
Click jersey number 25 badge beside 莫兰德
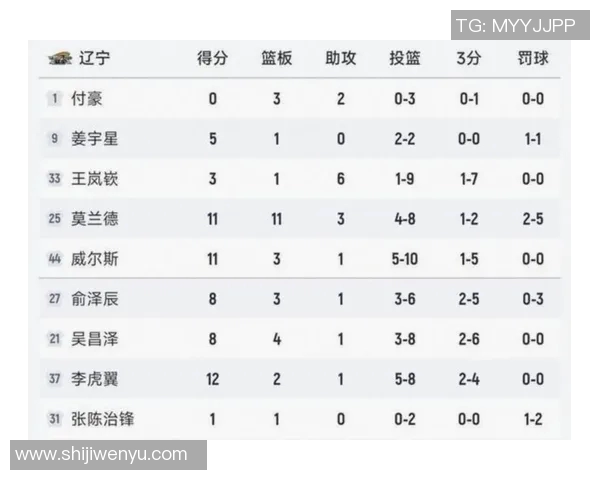[x=54, y=218]
